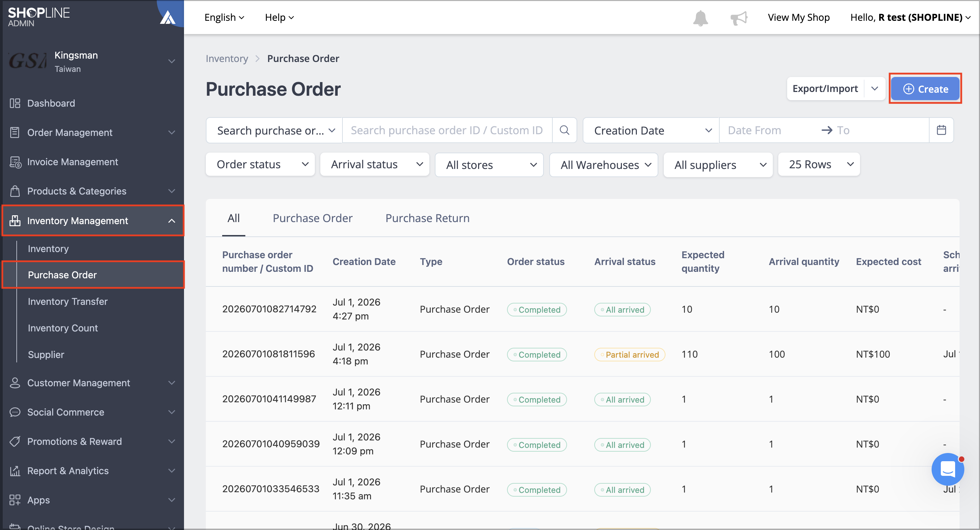This screenshot has width=980, height=530.
Task: Go to the Inventory breadcrumb
Action: coord(227,59)
